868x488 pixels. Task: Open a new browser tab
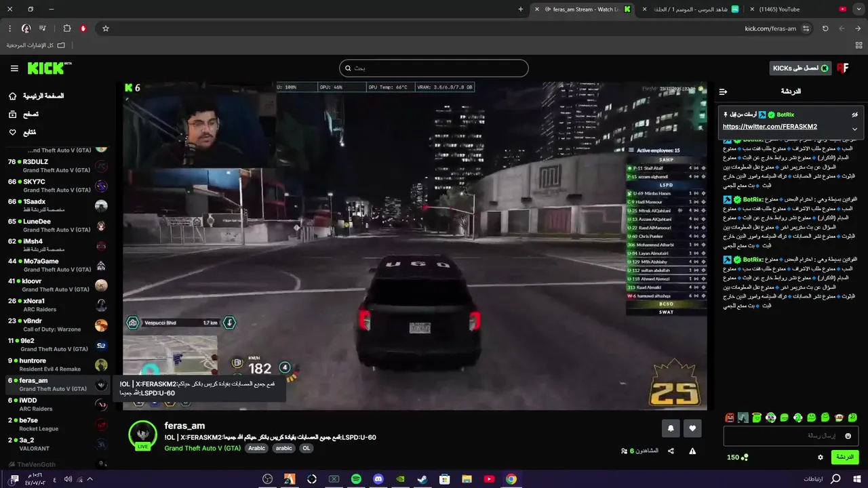[x=521, y=9]
